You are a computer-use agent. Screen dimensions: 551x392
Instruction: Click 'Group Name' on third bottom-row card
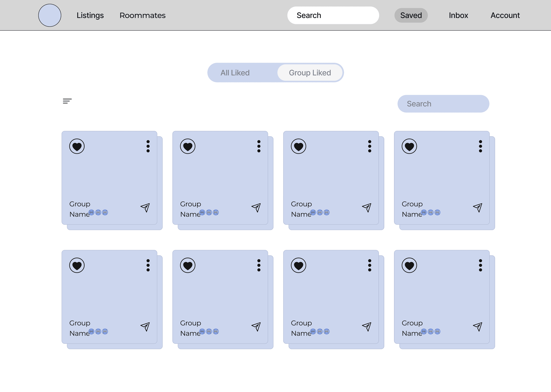[x=301, y=328]
